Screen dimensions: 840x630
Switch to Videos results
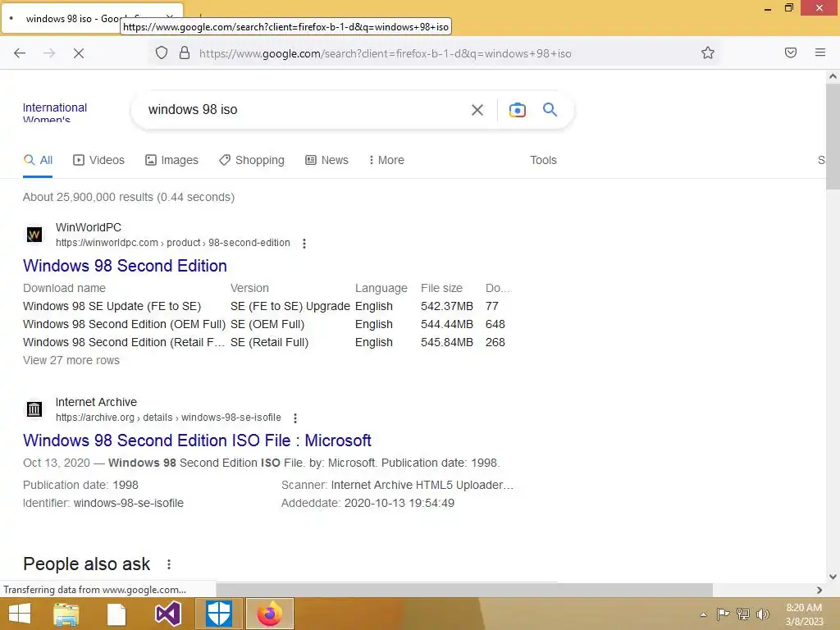tap(98, 160)
